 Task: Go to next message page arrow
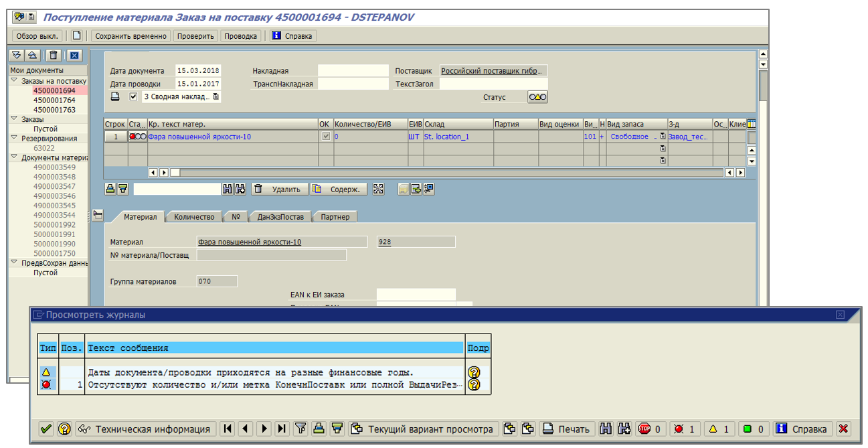click(x=264, y=429)
